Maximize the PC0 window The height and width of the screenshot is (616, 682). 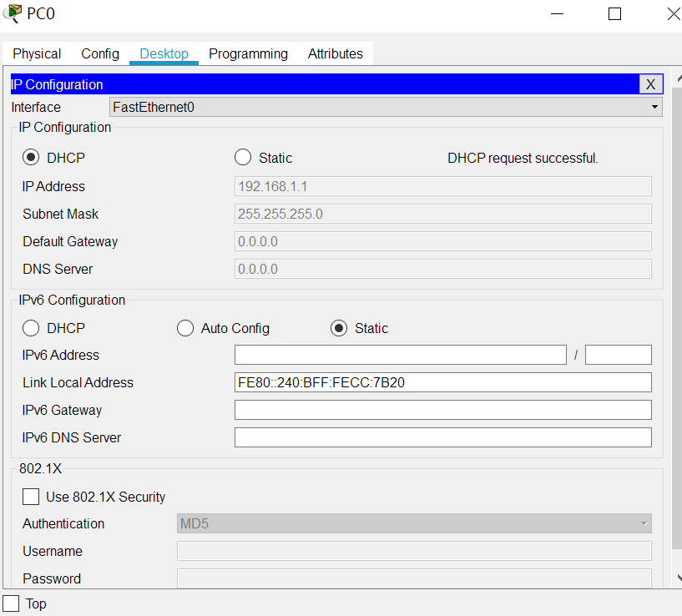[614, 14]
